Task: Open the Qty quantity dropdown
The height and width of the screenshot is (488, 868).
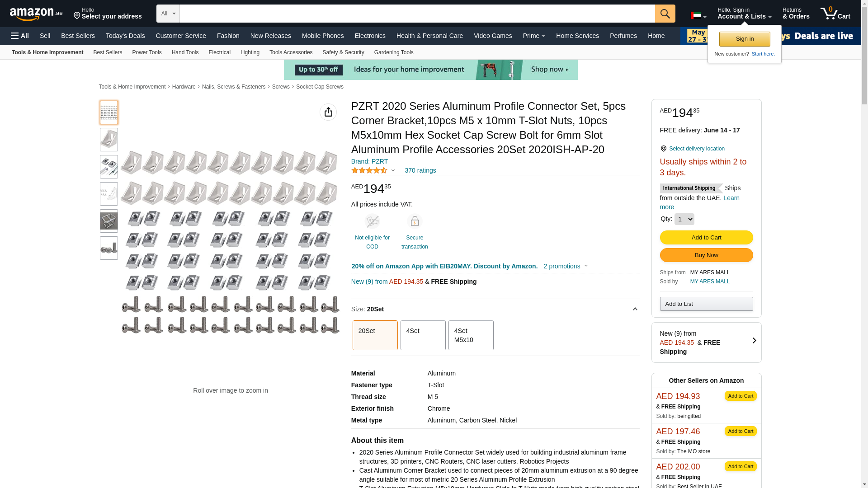Action: [684, 219]
